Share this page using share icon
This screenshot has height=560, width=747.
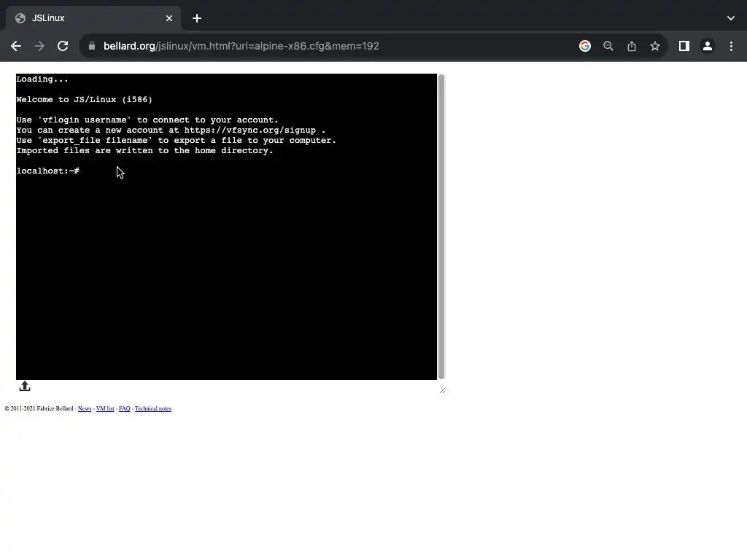click(632, 46)
